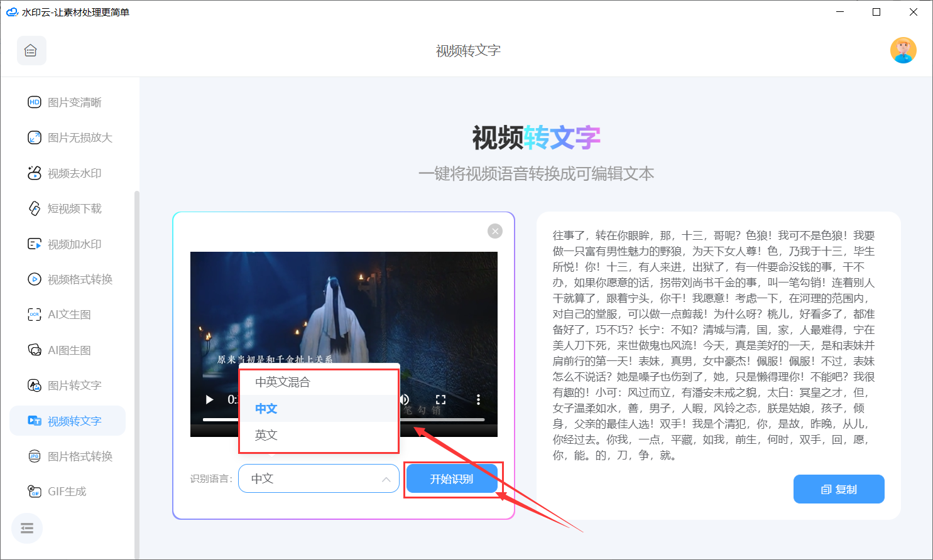Toggle video fullscreen mode
The height and width of the screenshot is (560, 933).
tap(440, 399)
